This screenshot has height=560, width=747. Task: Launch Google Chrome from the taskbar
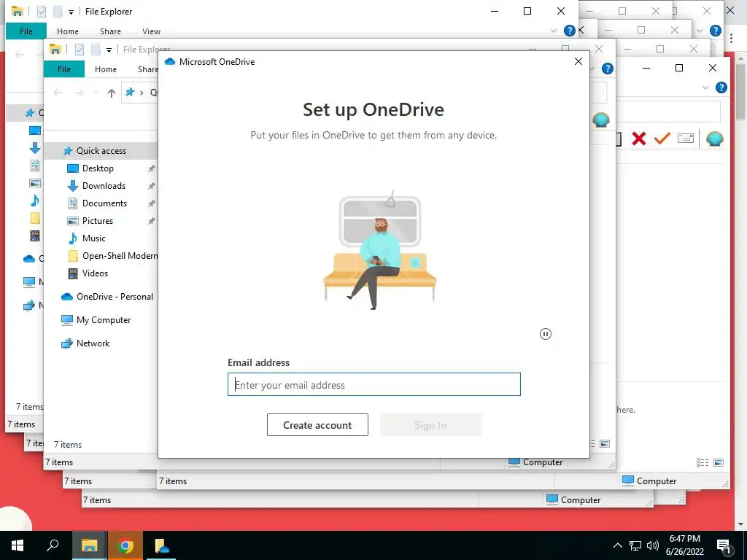[x=125, y=545]
